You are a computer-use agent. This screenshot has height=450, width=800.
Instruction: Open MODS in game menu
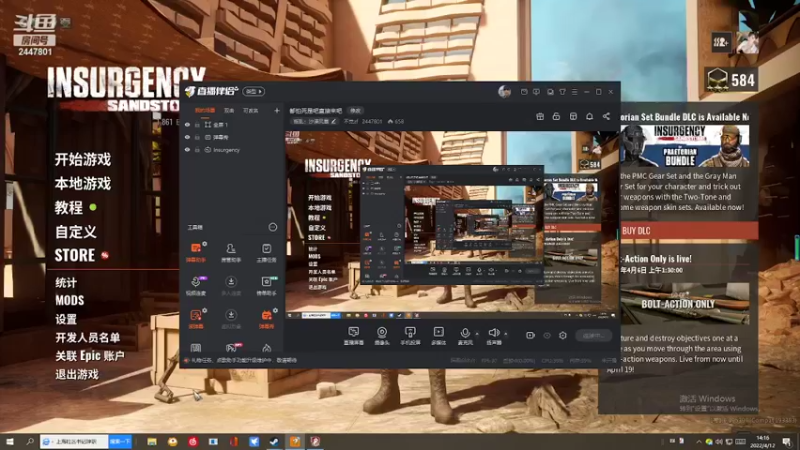pyautogui.click(x=69, y=301)
